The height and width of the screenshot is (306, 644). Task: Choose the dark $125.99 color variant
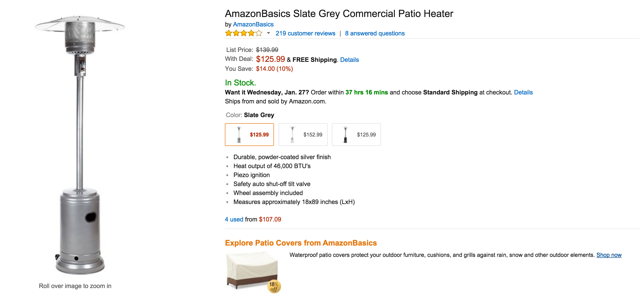356,135
